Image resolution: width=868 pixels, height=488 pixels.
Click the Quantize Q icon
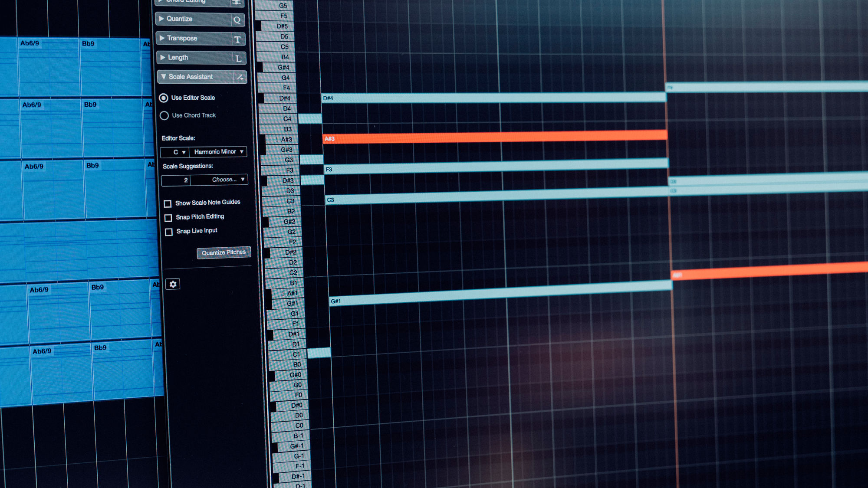(237, 20)
